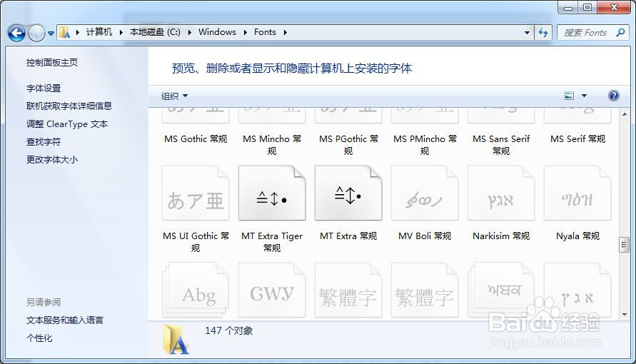Expand the arrow after the 计算机 breadcrumb
Screen dimensions: 636x364
121,32
